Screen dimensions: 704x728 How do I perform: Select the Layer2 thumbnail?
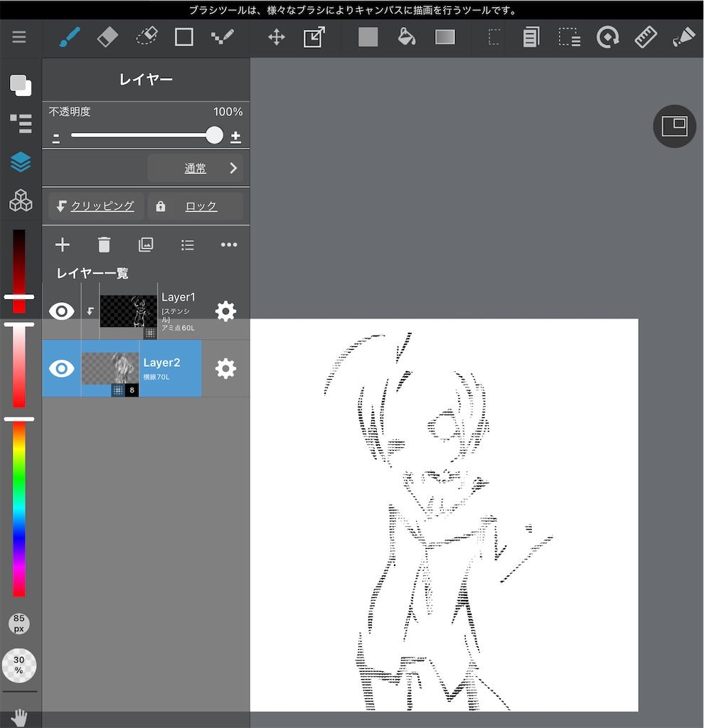coord(110,368)
